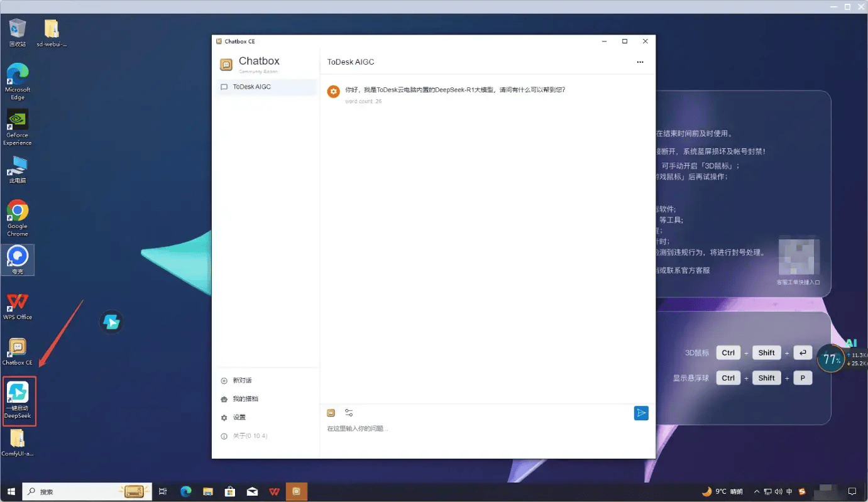Open the Recycle Bin desktop icon
The width and height of the screenshot is (868, 502).
18,32
